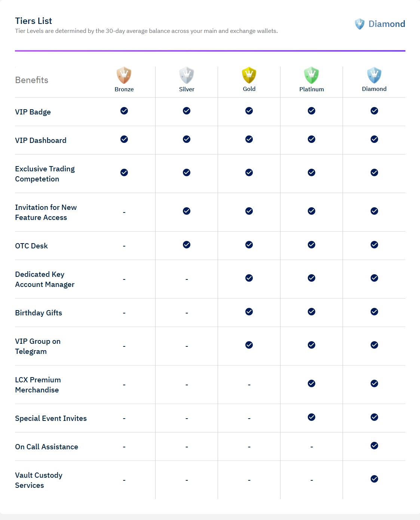
Task: Click Silver checkmark in OTC Desk row
Action: click(x=187, y=245)
